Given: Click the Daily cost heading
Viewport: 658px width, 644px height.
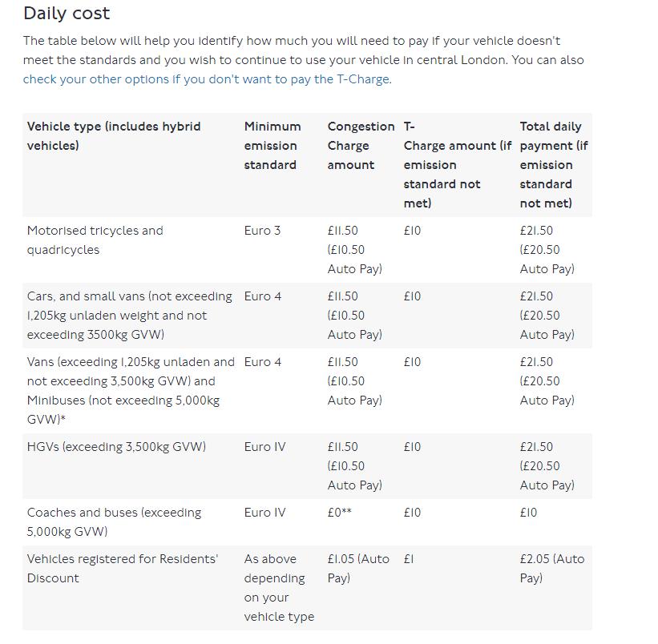Looking at the screenshot, I should 67,14.
